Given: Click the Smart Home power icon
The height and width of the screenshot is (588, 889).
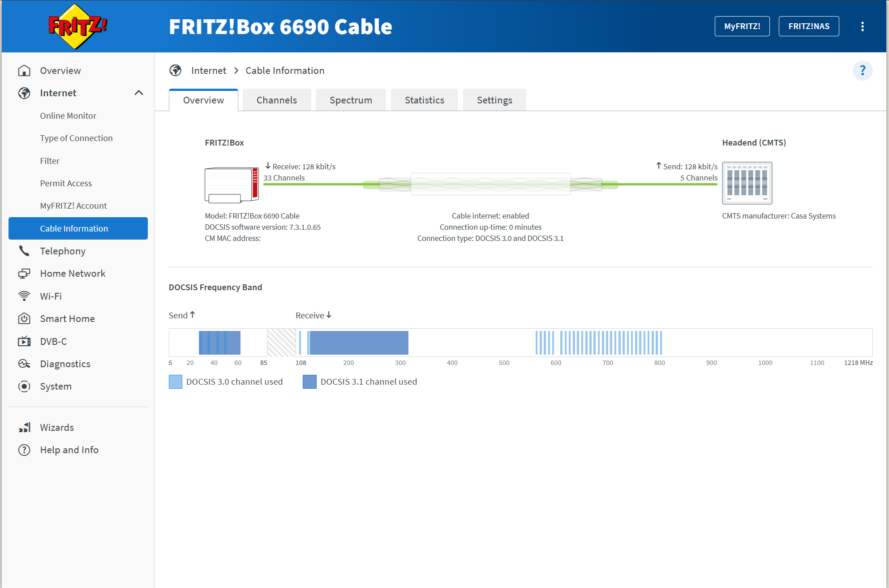Looking at the screenshot, I should pyautogui.click(x=24, y=319).
